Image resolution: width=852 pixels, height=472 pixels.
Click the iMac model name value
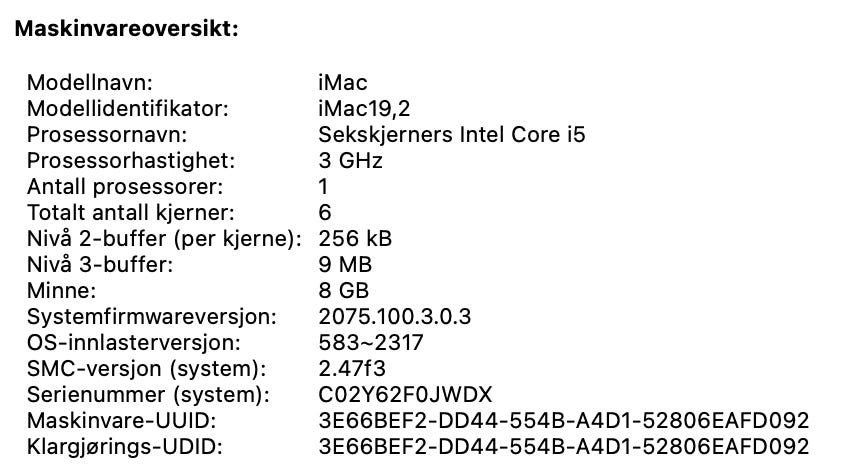[343, 83]
